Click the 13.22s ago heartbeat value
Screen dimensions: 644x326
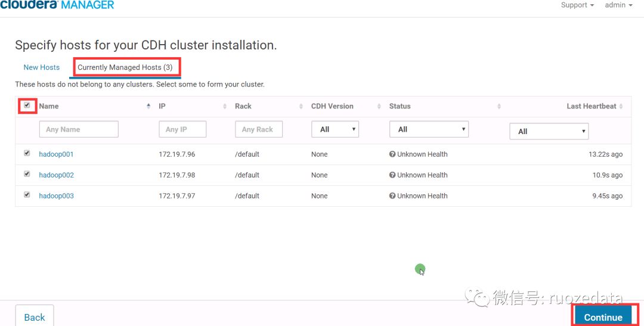[x=605, y=154]
